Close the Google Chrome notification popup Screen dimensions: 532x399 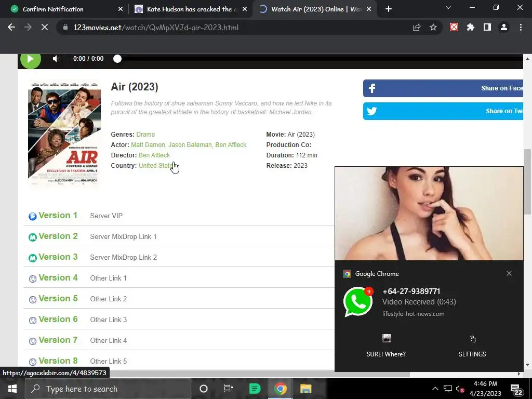pyautogui.click(x=509, y=273)
